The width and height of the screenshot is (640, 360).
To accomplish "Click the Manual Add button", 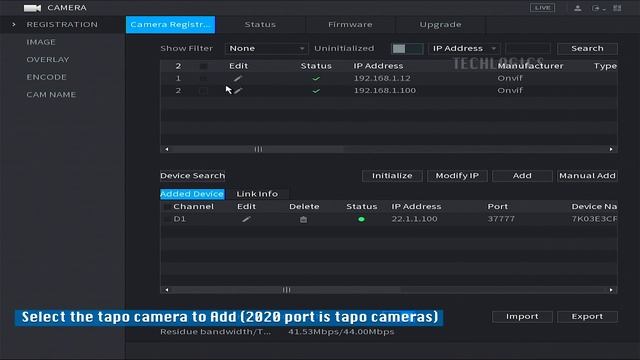I will [x=587, y=176].
